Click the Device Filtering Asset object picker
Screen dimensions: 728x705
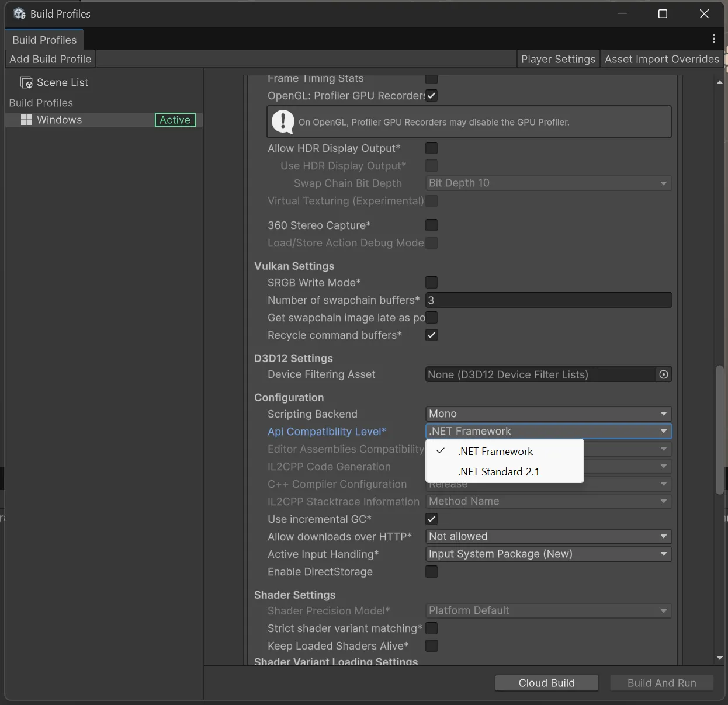pyautogui.click(x=664, y=374)
